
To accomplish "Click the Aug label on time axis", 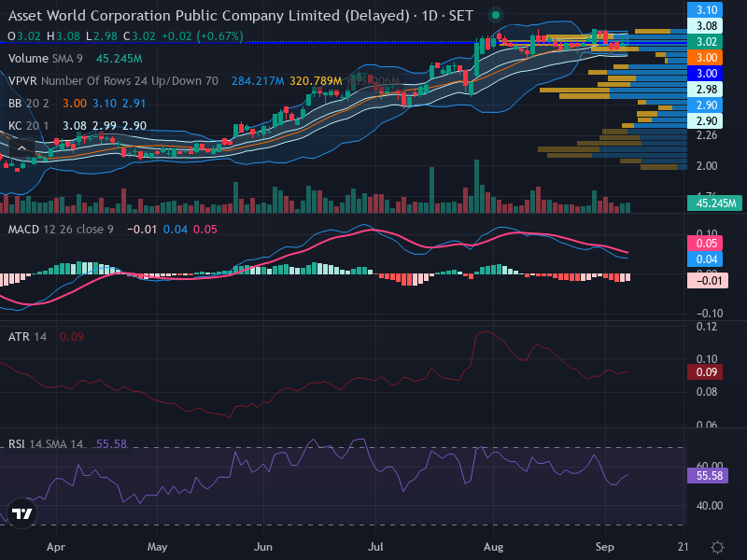I will pos(493,547).
